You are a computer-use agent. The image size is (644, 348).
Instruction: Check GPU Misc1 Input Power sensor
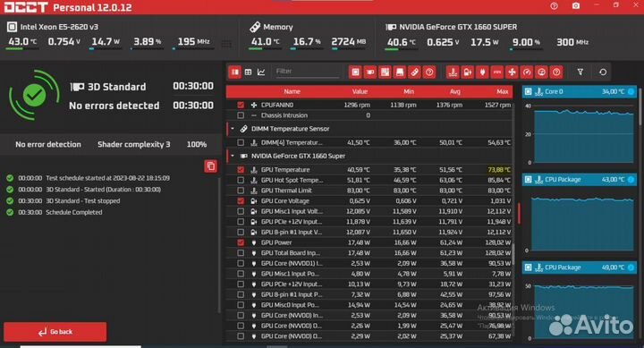coord(241,274)
